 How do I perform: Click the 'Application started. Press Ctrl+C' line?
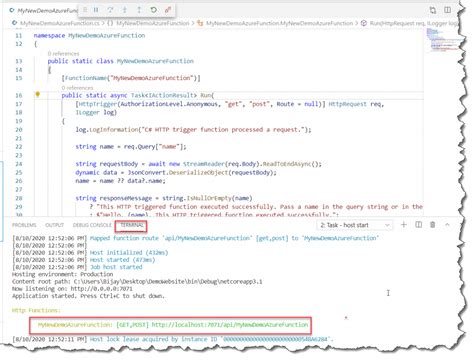point(88,296)
